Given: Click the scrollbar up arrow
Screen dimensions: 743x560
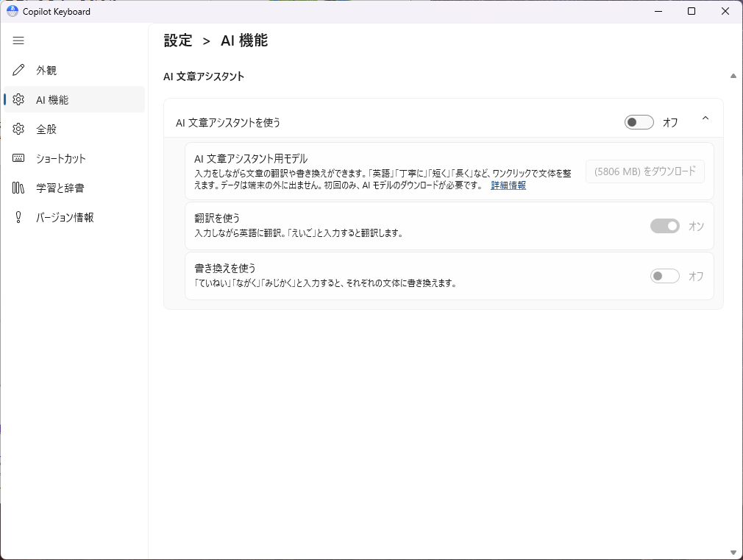Looking at the screenshot, I should tap(733, 76).
